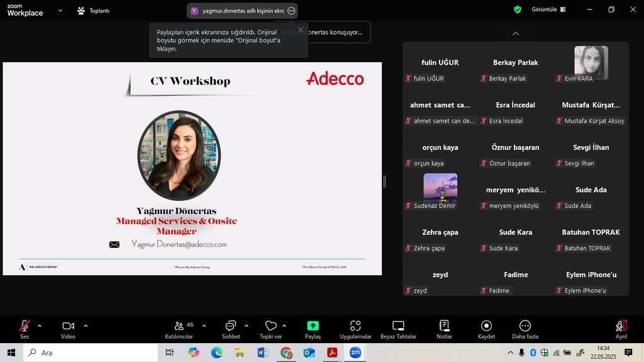The width and height of the screenshot is (644, 362).
Task: Click the tray microphone icon
Action: tap(521, 353)
